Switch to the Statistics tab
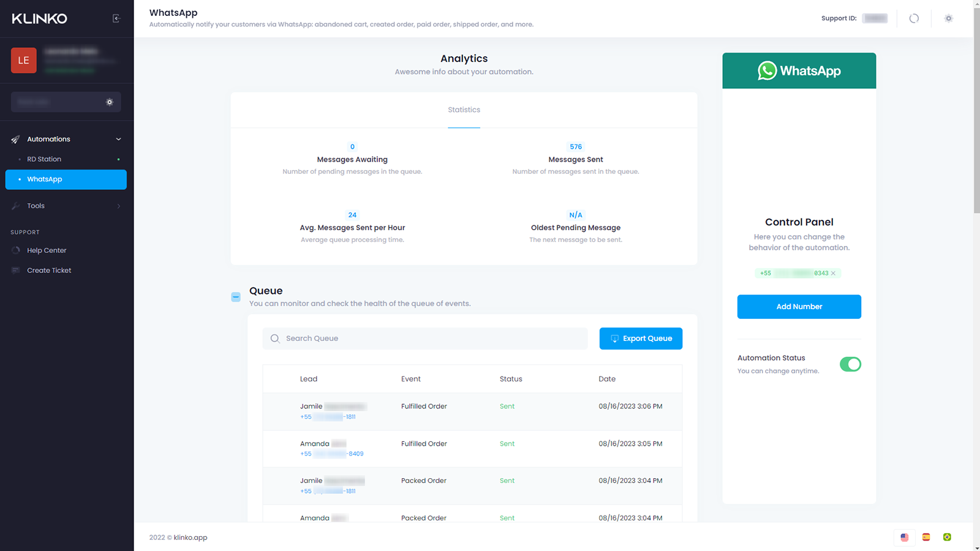The width and height of the screenshot is (980, 551). 464,110
